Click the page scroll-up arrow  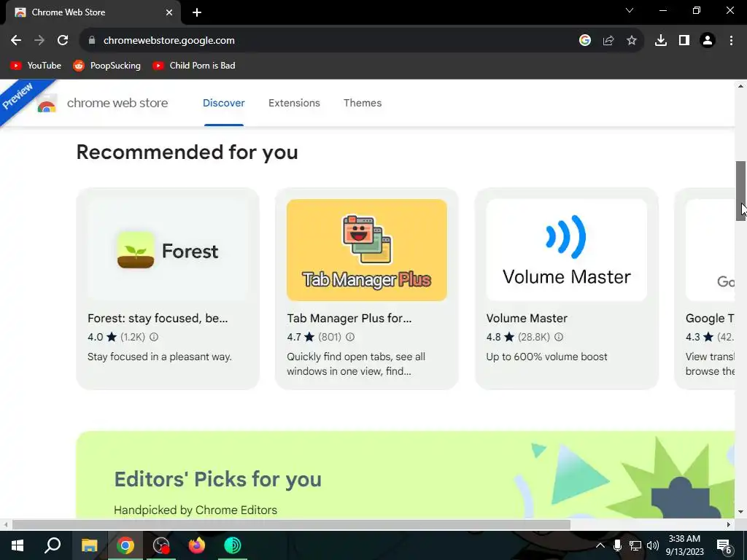click(x=741, y=86)
